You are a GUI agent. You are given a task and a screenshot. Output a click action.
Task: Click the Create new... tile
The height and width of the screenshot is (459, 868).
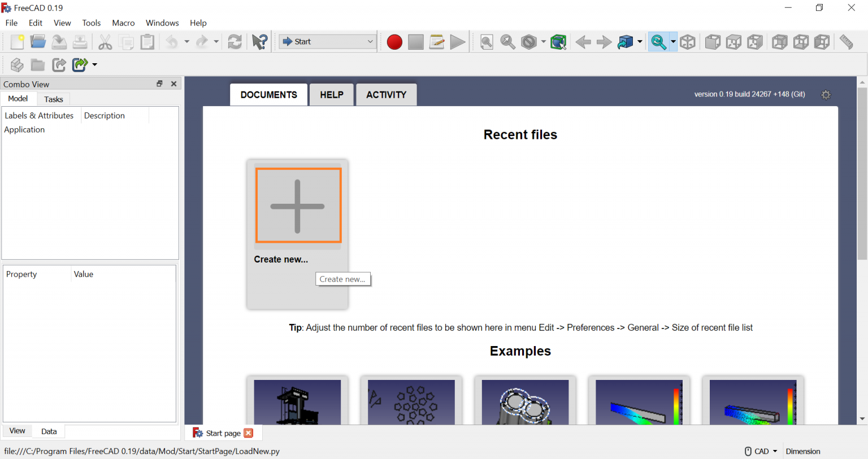(x=298, y=206)
